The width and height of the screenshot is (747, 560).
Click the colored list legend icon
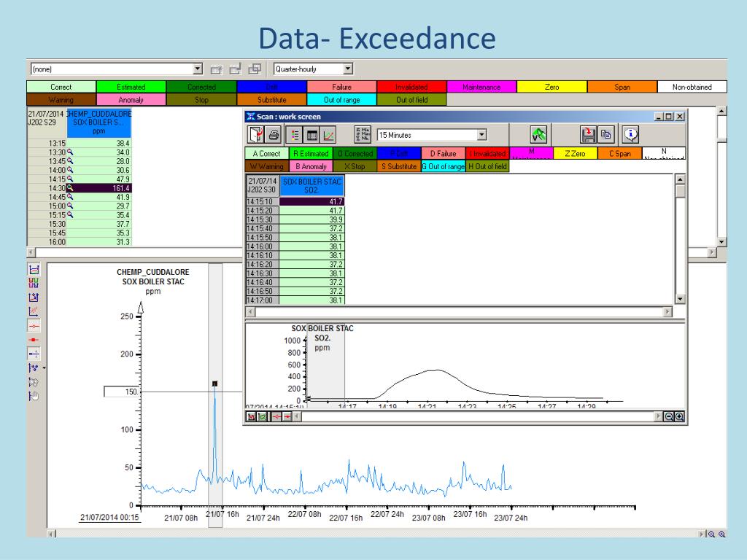295,135
